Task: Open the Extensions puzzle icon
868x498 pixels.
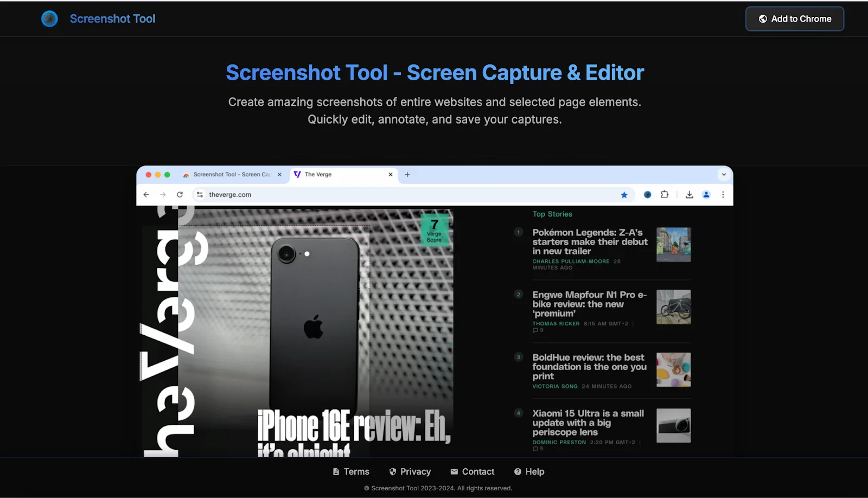Action: pos(665,195)
